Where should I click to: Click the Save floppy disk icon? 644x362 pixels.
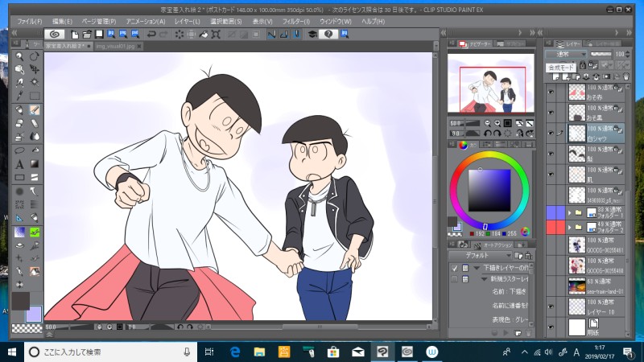99,34
